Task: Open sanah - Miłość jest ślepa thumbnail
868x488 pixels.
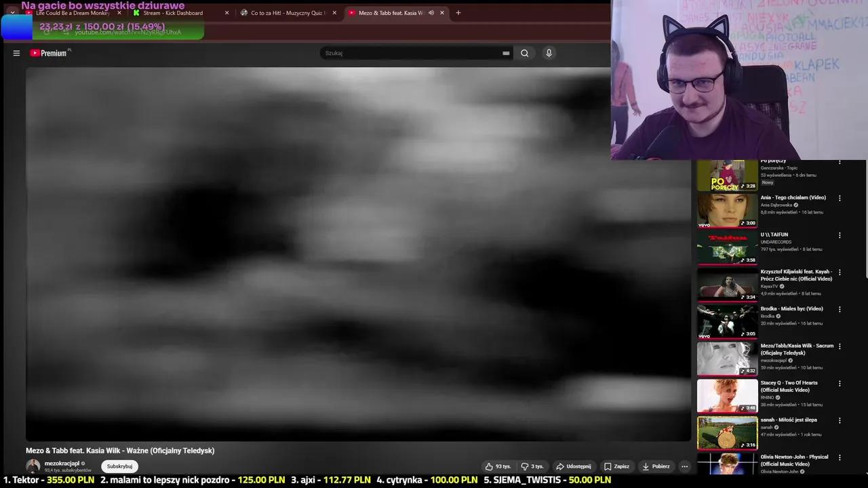Action: tap(727, 433)
